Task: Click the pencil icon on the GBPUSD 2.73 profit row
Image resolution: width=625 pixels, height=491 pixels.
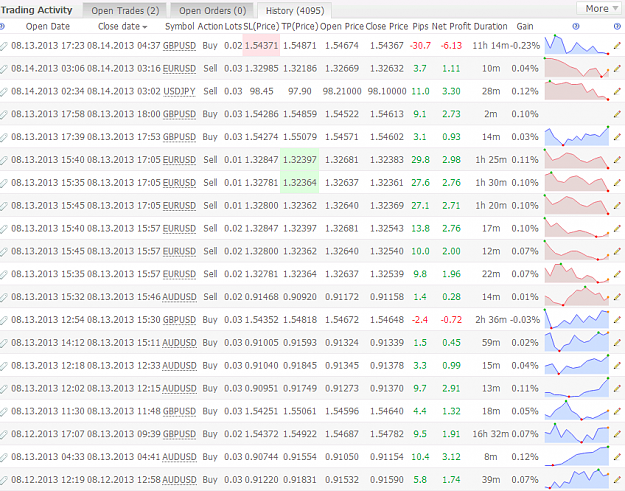Action: pos(617,114)
